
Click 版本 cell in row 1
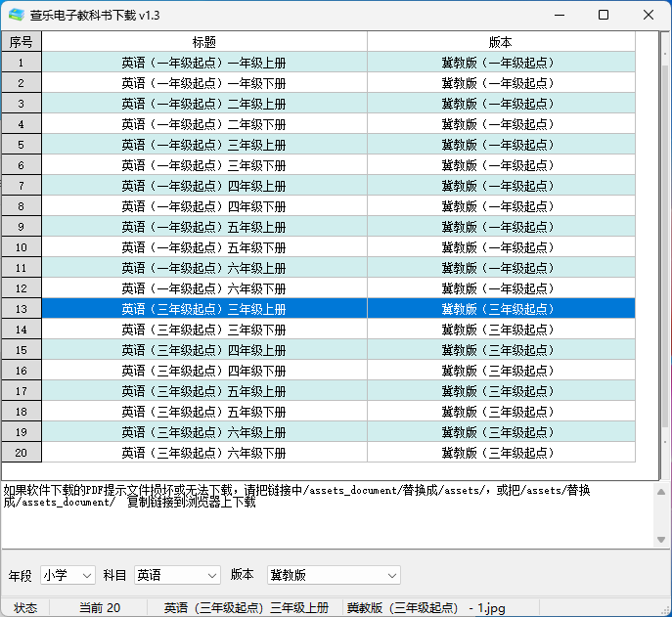(x=501, y=63)
